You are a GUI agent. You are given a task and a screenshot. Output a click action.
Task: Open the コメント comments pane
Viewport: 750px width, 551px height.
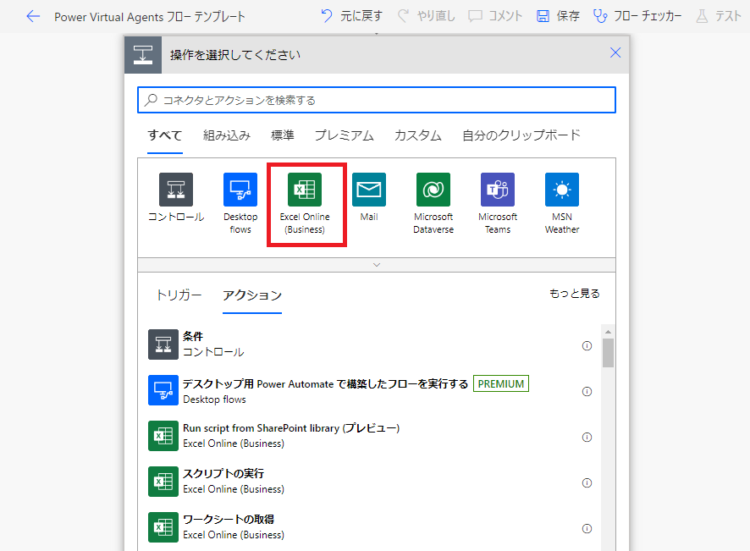pos(495,16)
